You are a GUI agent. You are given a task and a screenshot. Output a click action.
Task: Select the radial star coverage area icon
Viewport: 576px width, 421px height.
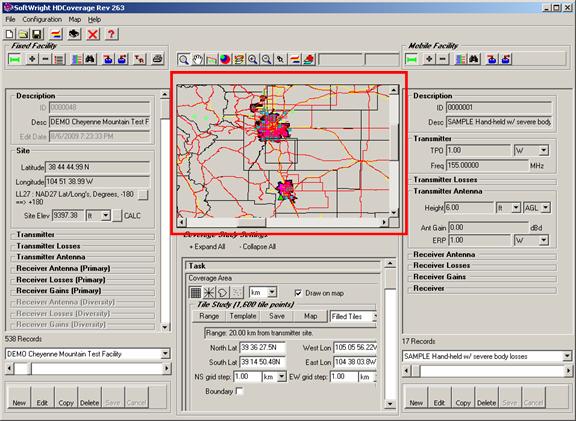click(209, 292)
